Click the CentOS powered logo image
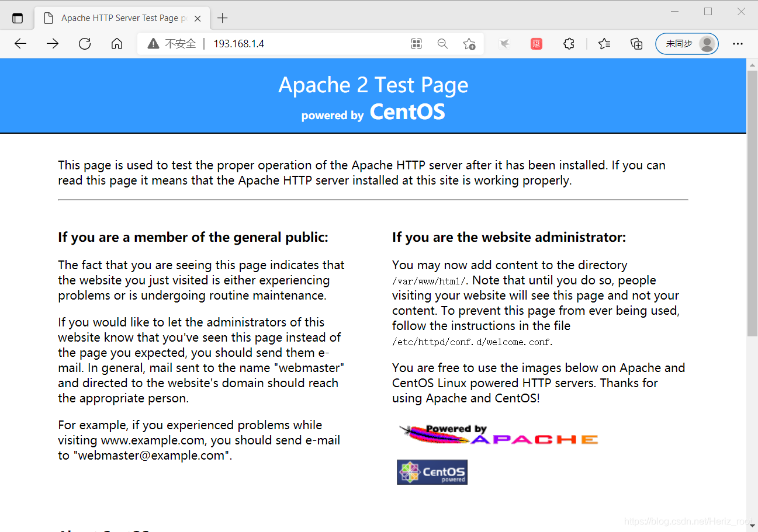 pyautogui.click(x=432, y=472)
